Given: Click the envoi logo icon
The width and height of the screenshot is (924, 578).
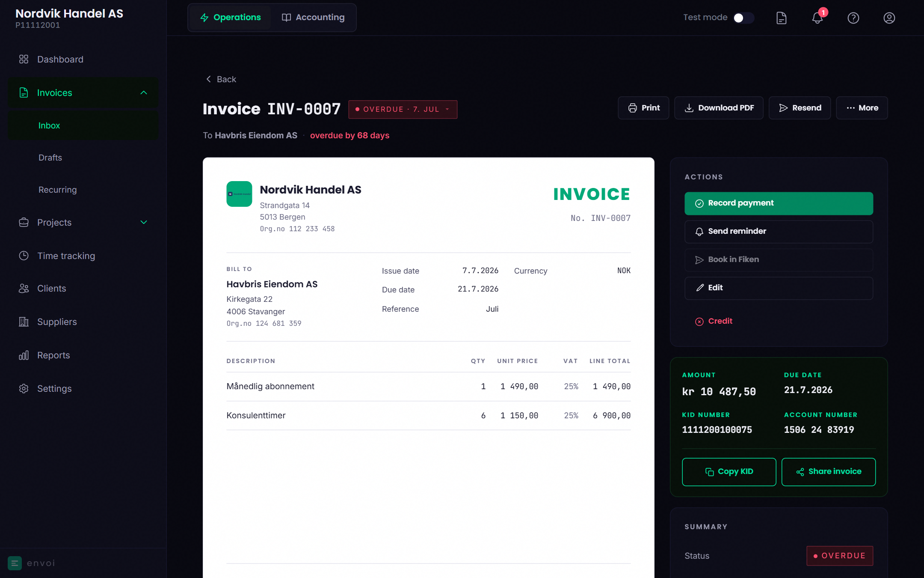Looking at the screenshot, I should pyautogui.click(x=15, y=563).
